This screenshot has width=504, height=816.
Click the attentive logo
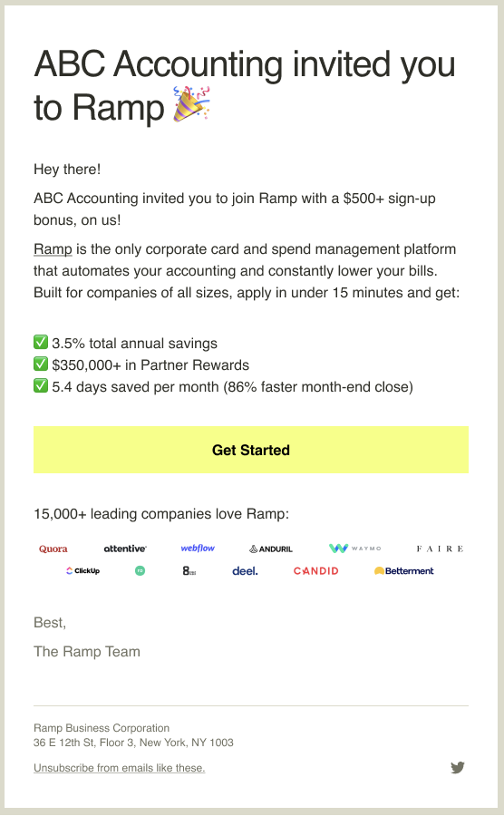(x=125, y=549)
